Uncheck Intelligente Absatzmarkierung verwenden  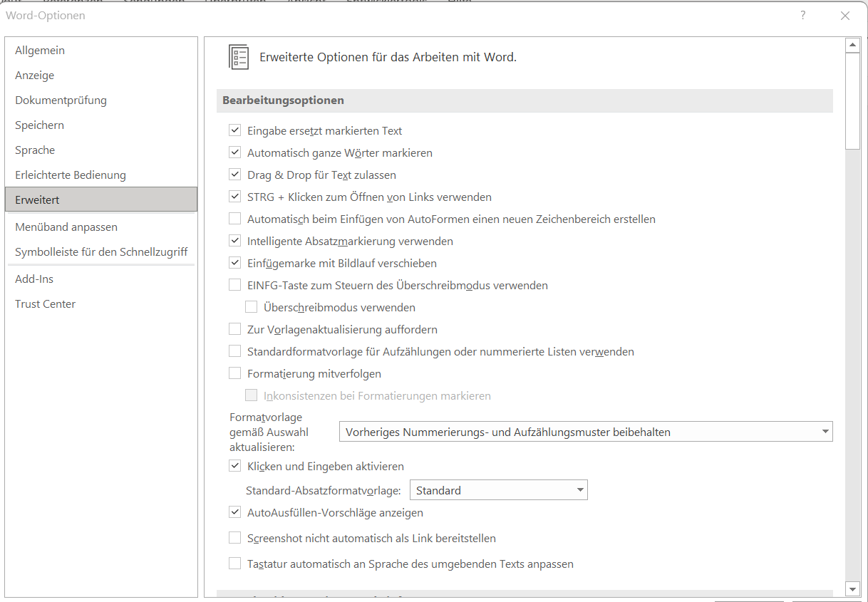click(x=234, y=241)
